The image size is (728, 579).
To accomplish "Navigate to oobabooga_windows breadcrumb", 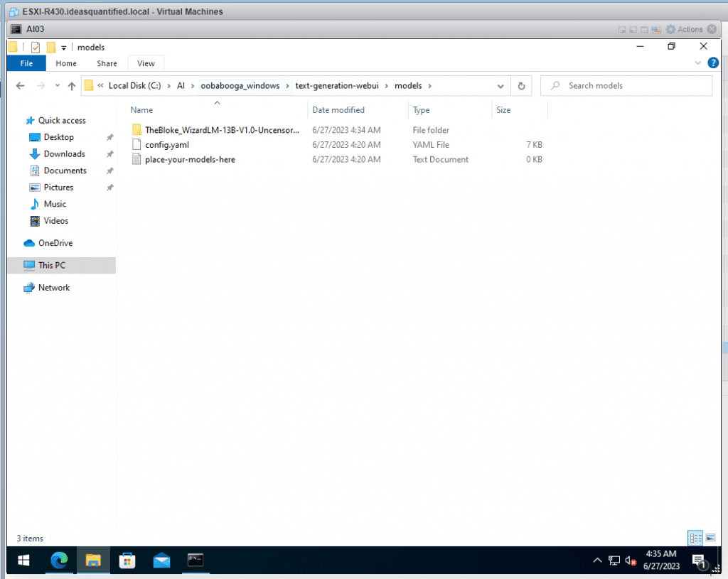I will [240, 86].
